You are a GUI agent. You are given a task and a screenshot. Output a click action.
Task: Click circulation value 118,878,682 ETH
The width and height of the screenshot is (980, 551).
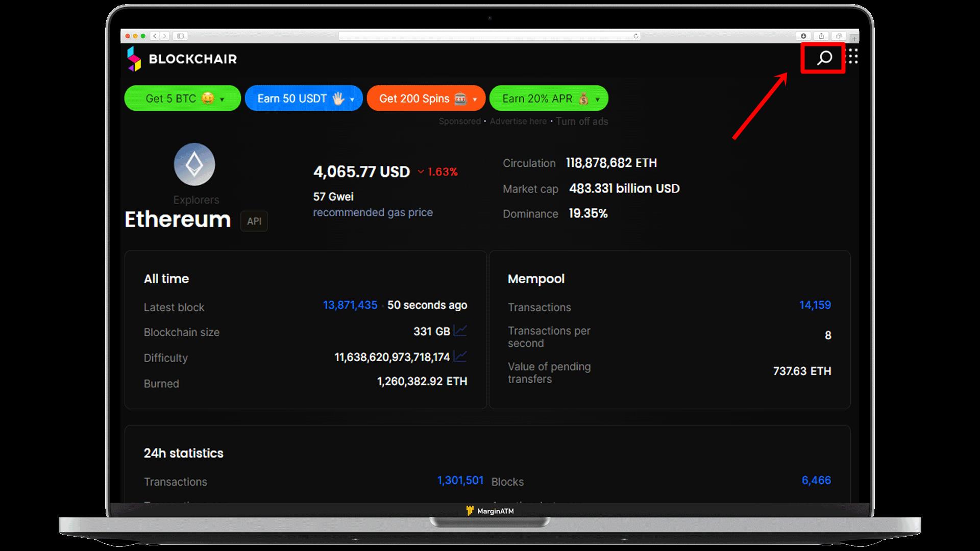click(x=611, y=163)
